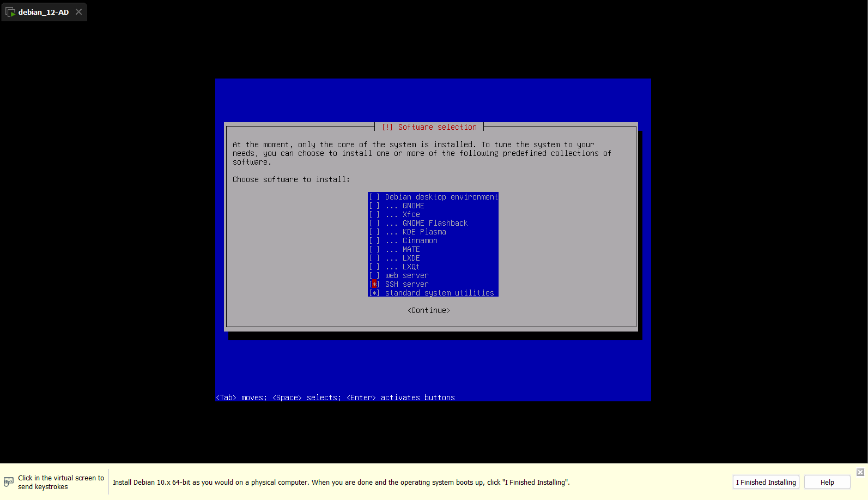Toggle the web server checkbox

tap(374, 275)
